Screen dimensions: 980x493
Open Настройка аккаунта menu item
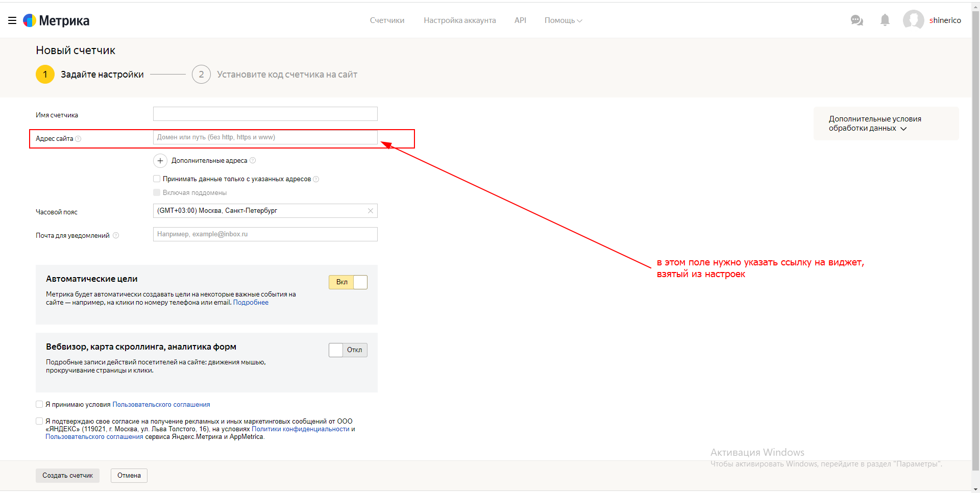point(459,20)
